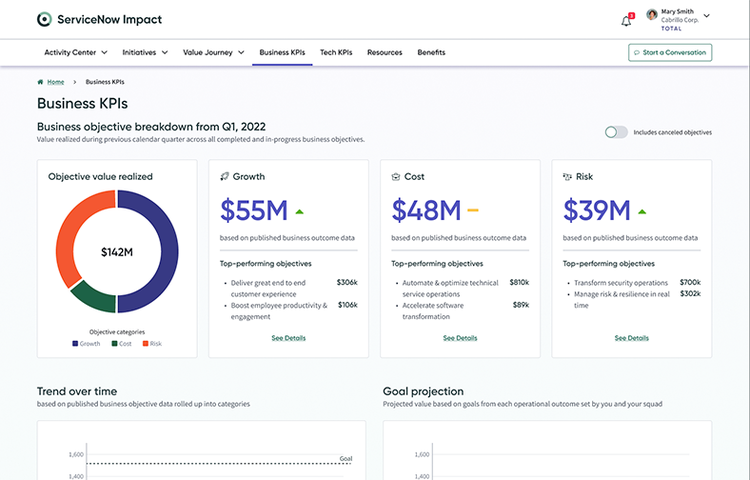750x480 pixels.
Task: Select the Business KPIs tab
Action: click(282, 52)
